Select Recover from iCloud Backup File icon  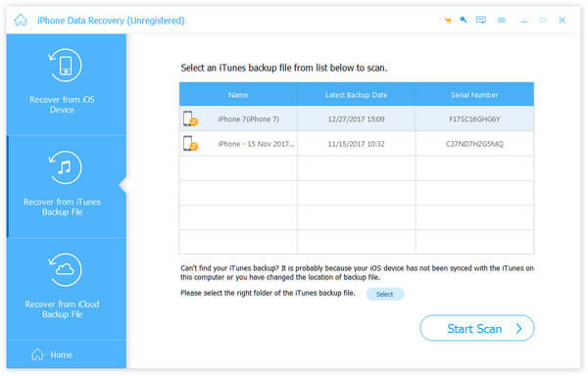point(66,269)
